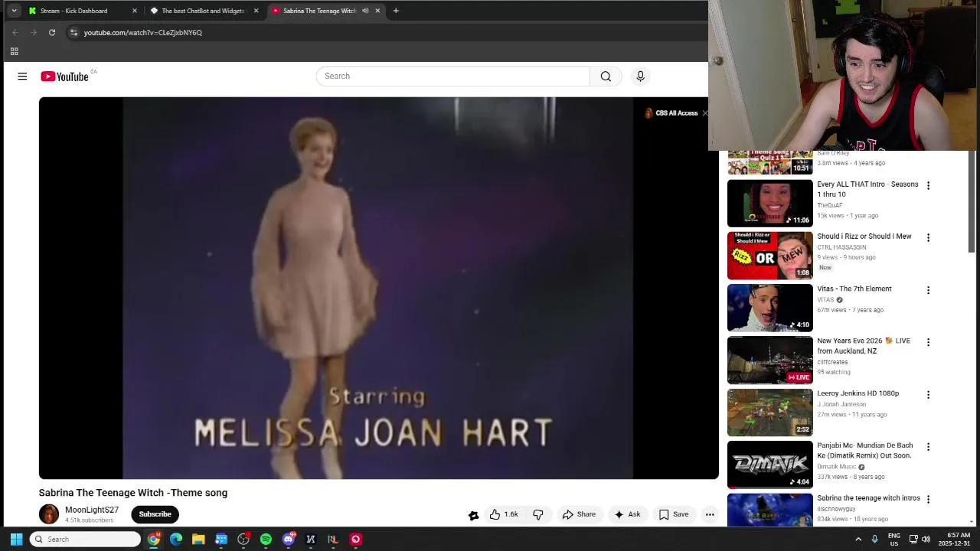
Task: Open Microsoft Edge from the taskbar
Action: point(176,539)
